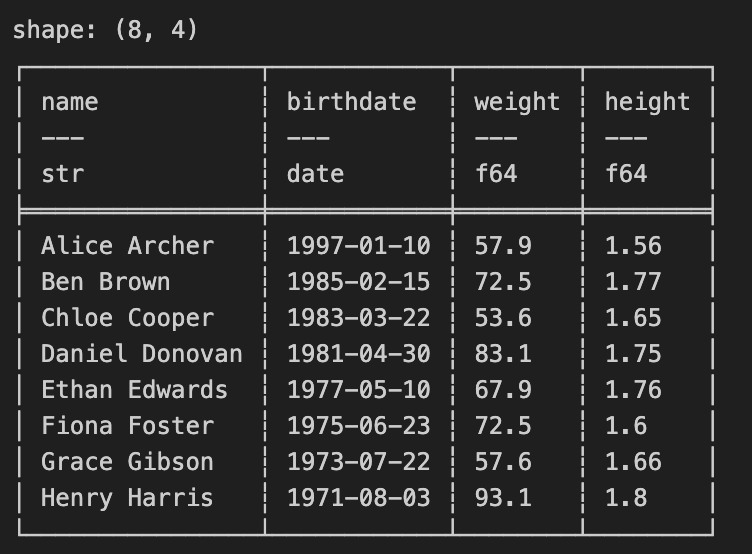This screenshot has width=752, height=554.
Task: Select the "weight" column header
Action: (517, 102)
